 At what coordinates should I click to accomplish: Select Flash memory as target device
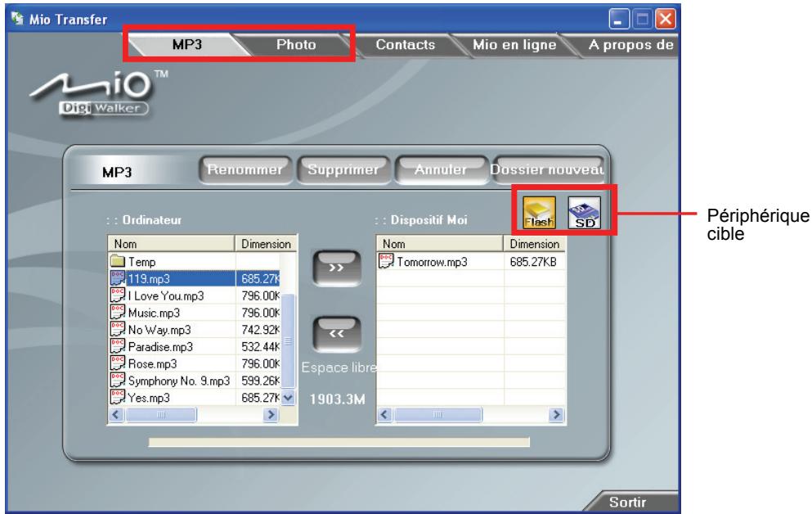click(x=539, y=213)
